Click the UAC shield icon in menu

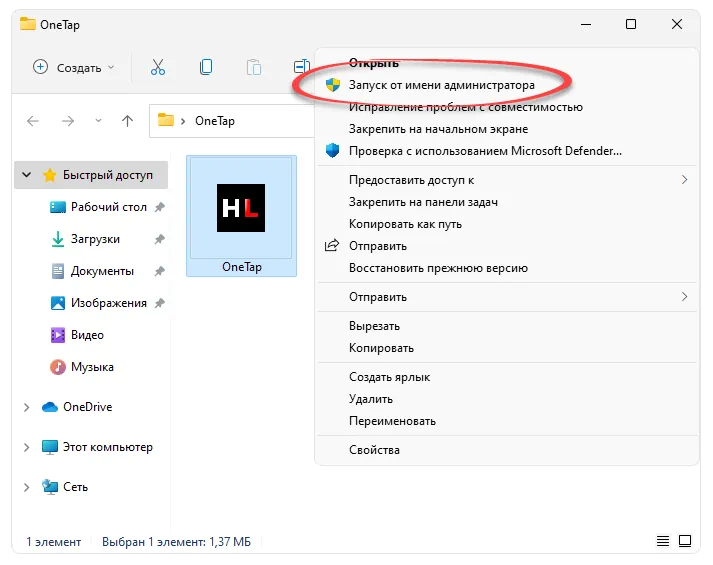tap(333, 85)
